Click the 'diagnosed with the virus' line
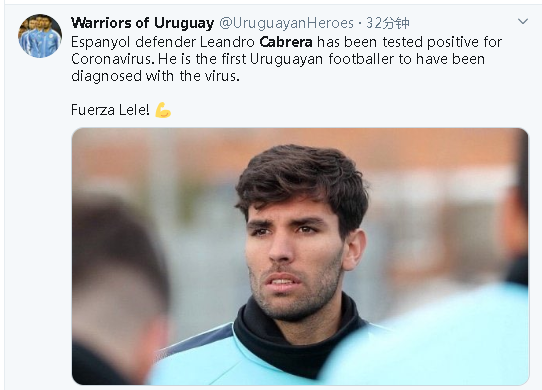The image size is (542, 390). tap(155, 76)
